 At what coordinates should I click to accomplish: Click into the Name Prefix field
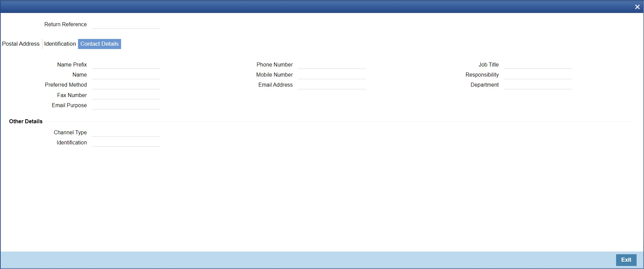click(126, 64)
